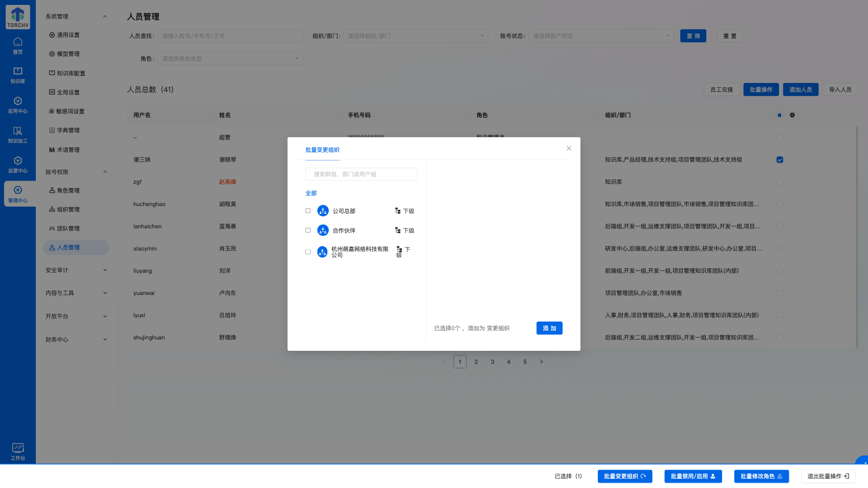Open the 账号状态 dropdown
Image resolution: width=868 pixels, height=488 pixels.
tap(599, 35)
